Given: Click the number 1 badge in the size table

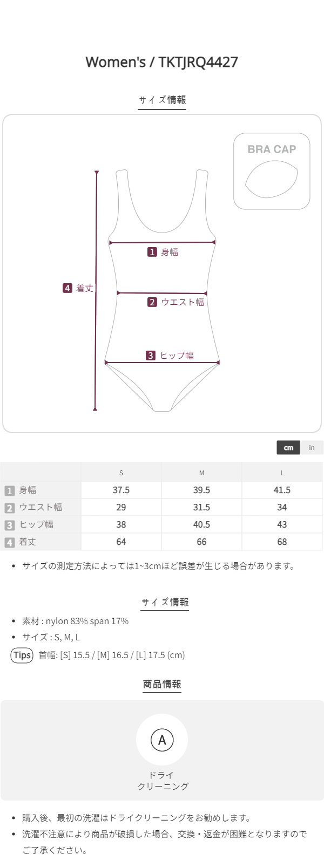Looking at the screenshot, I should (9, 490).
